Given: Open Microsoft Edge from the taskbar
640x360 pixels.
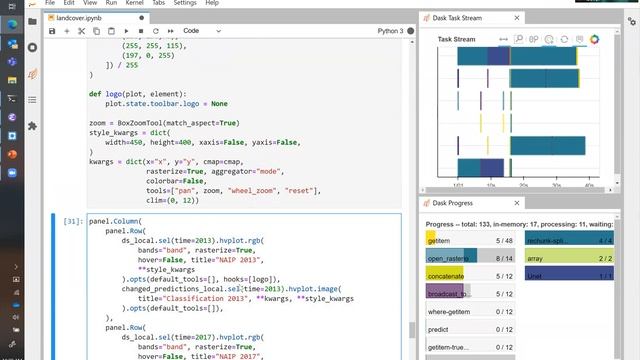Looking at the screenshot, I should coord(12,24).
